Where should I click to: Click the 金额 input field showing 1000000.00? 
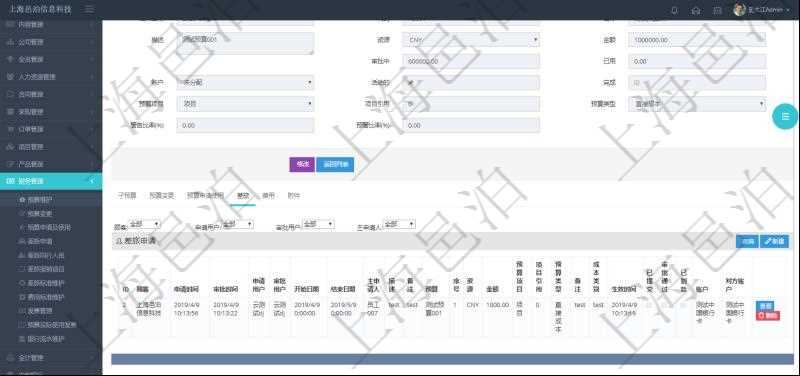(697, 40)
